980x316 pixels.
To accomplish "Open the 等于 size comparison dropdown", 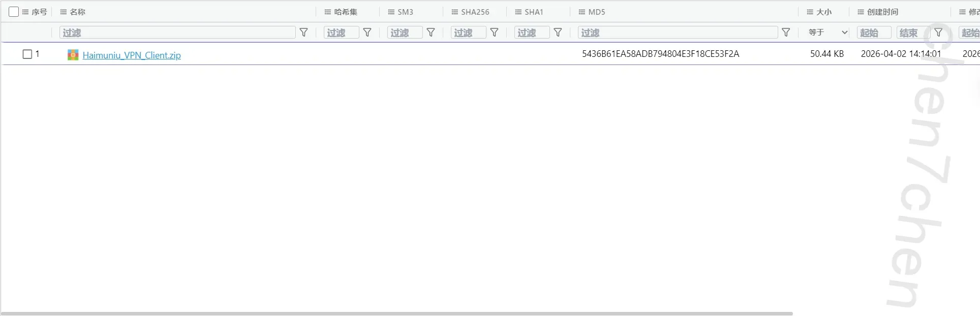I will (x=828, y=33).
